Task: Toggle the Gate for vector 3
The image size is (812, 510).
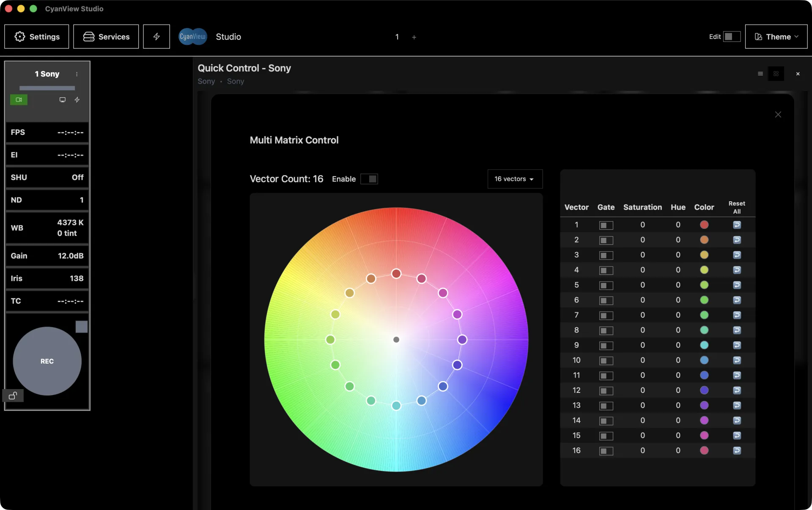Action: (x=606, y=255)
